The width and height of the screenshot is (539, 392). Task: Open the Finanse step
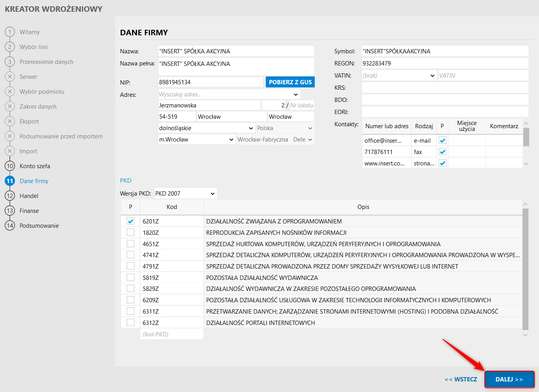tap(29, 211)
